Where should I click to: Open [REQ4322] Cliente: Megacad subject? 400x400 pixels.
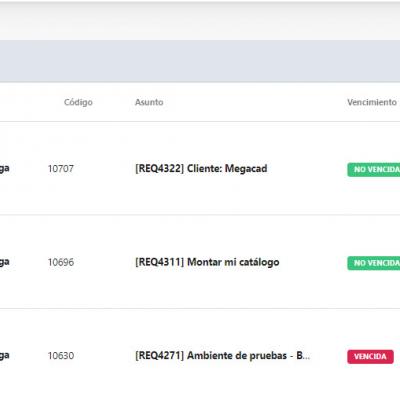[x=201, y=169]
